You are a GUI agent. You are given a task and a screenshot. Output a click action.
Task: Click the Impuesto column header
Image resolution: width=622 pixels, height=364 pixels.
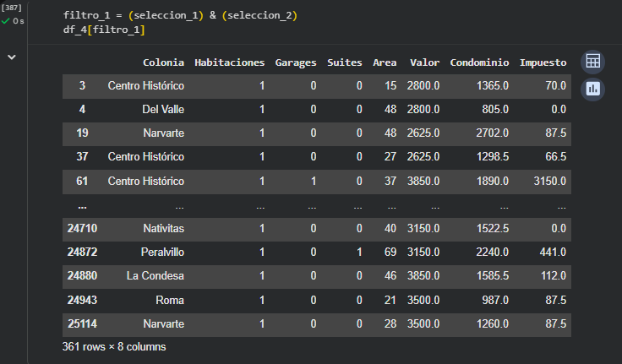pyautogui.click(x=543, y=62)
